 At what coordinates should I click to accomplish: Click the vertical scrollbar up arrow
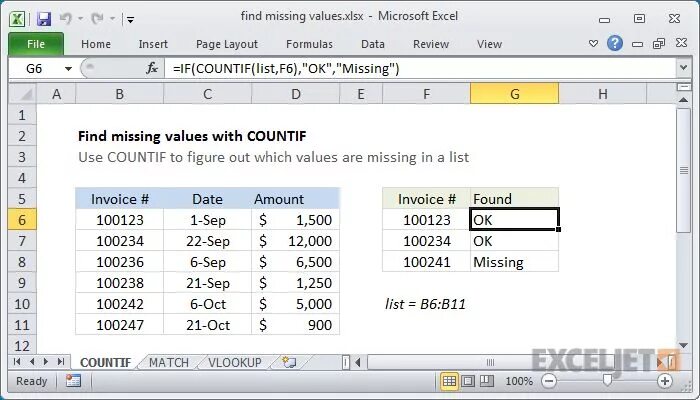tap(683, 100)
